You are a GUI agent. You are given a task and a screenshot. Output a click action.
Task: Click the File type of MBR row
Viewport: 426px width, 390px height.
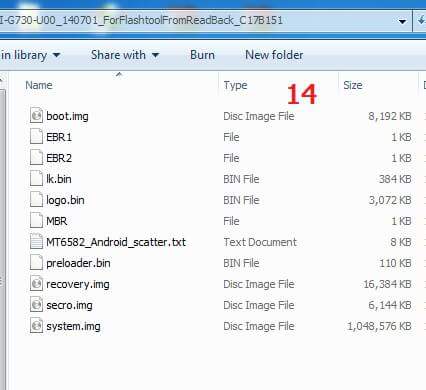[231, 221]
